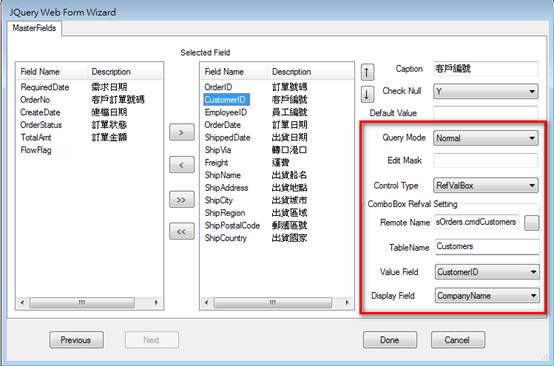
Task: Select ShipRegion in Selected Field list
Action: coord(225,213)
